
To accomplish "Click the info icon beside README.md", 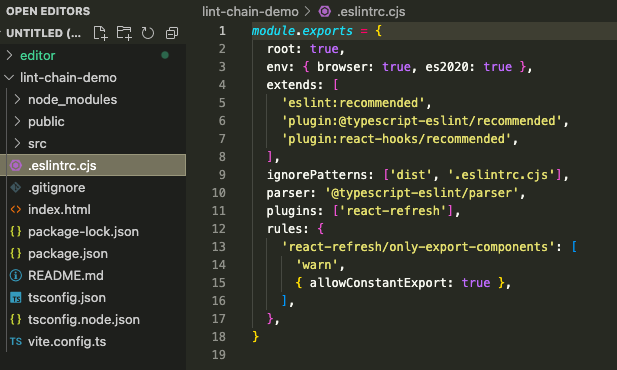I will click(16, 276).
